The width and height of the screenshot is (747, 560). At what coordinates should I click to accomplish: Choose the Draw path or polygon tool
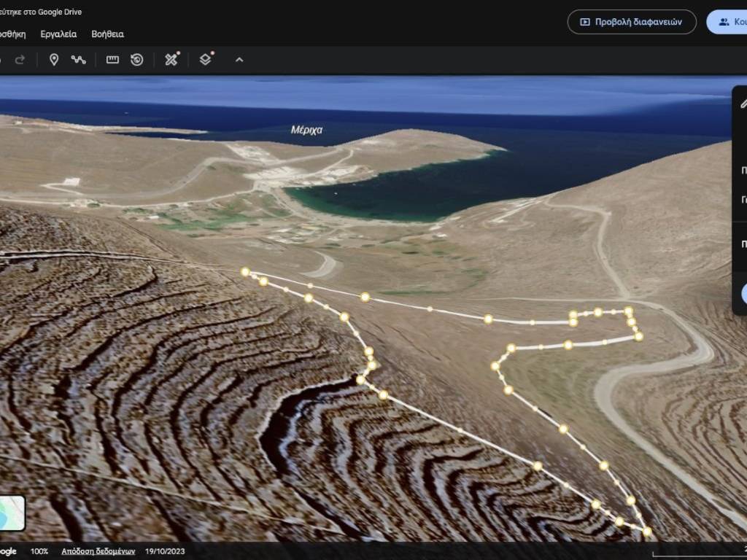click(x=78, y=60)
